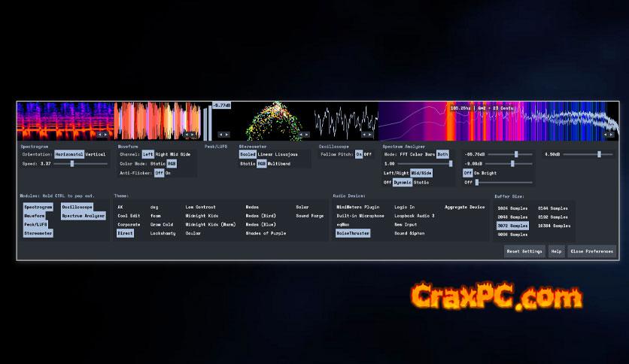This screenshot has width=629, height=364.
Task: Turn Follow Pitch Off in Oscilloscope
Action: (367, 153)
